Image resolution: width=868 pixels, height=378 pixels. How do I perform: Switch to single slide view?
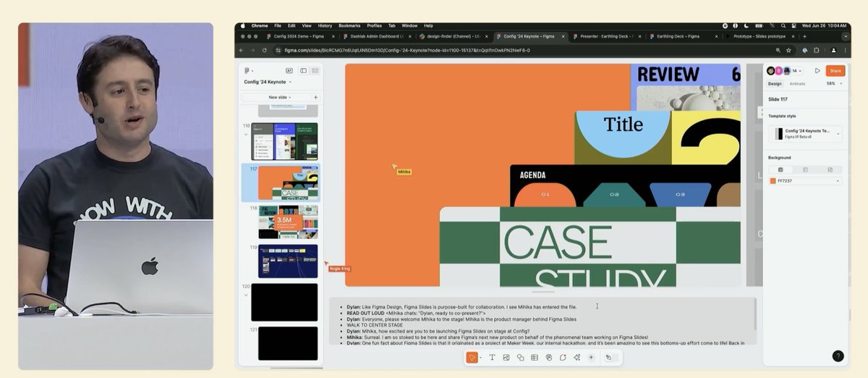(303, 71)
